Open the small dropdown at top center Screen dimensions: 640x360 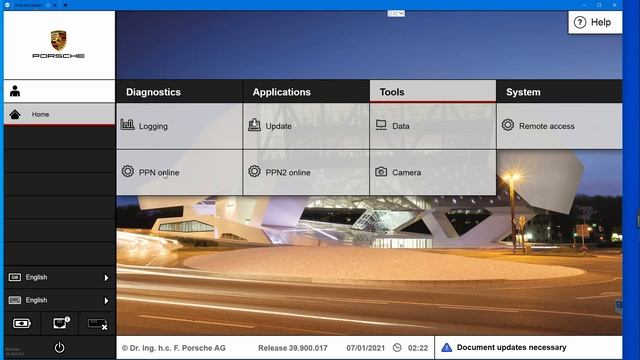(396, 13)
